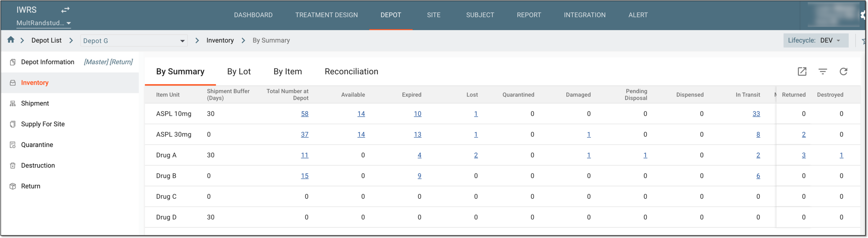This screenshot has height=238, width=868.
Task: Click the IWRS switch arrows icon
Action: pos(65,10)
